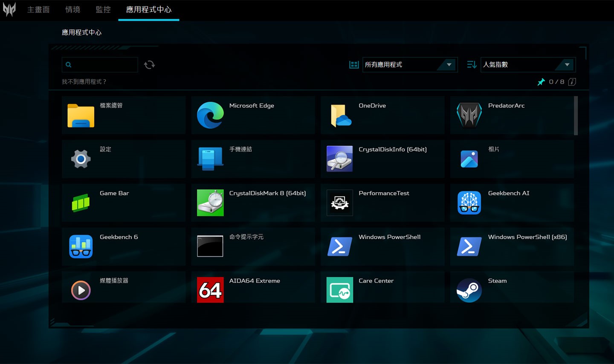Expand the 所有應用程式 filter dropdown

[410, 65]
